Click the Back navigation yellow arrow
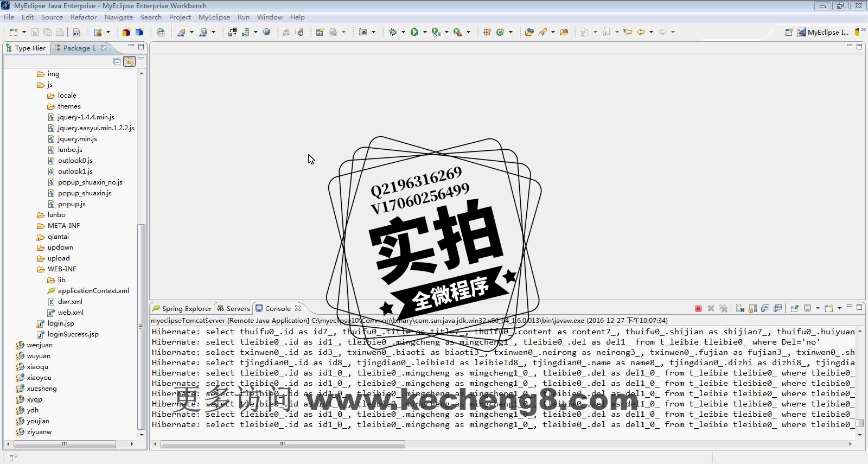The width and height of the screenshot is (868, 464). click(x=641, y=32)
